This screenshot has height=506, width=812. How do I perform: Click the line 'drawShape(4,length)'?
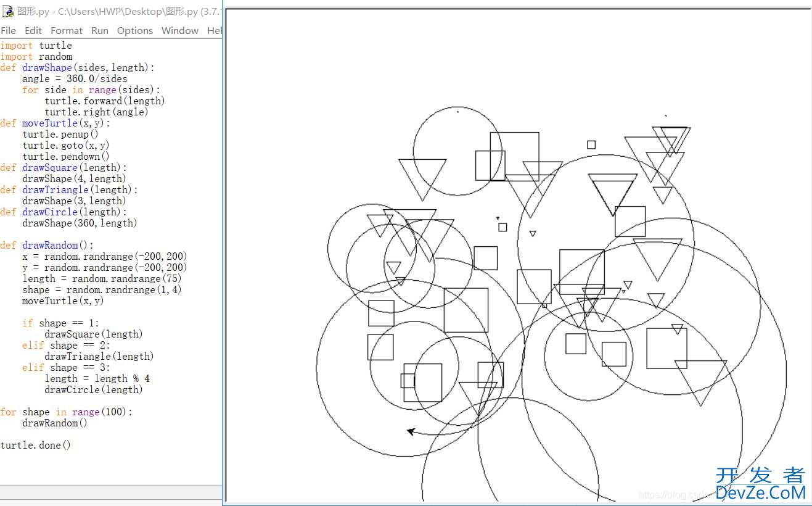[x=74, y=179]
